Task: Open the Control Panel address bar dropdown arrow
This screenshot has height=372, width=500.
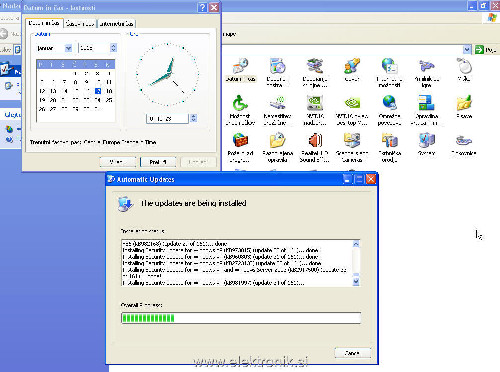Action: (x=467, y=50)
